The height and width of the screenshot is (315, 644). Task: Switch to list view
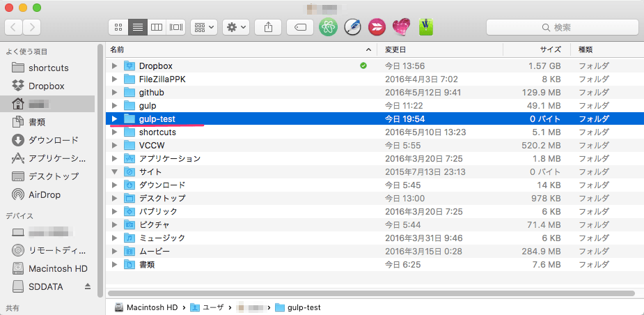pyautogui.click(x=138, y=28)
